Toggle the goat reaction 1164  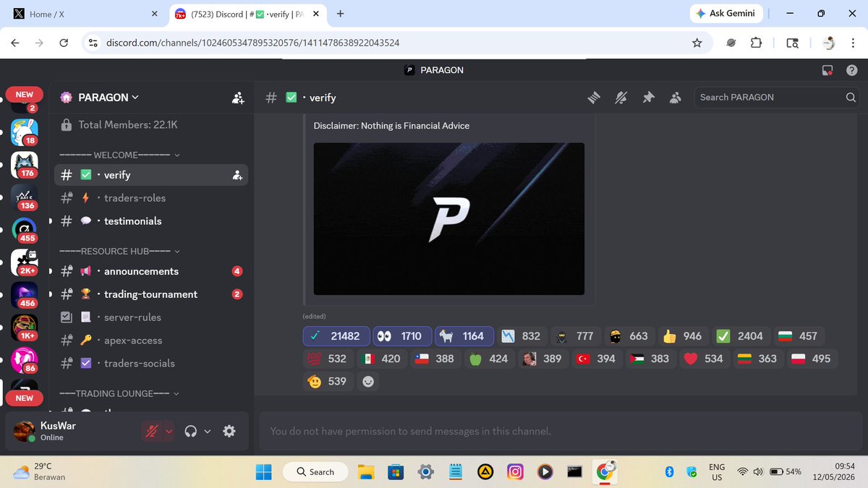[x=464, y=336]
